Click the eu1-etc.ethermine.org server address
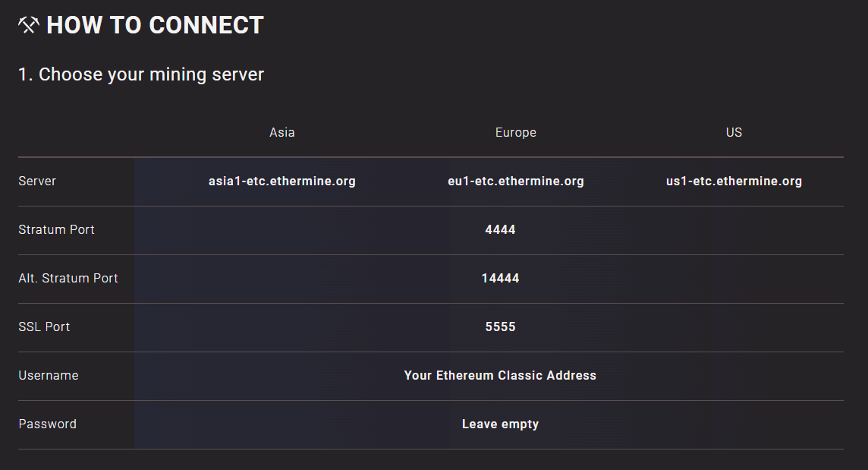Viewport: 868px width, 470px height. [x=515, y=181]
